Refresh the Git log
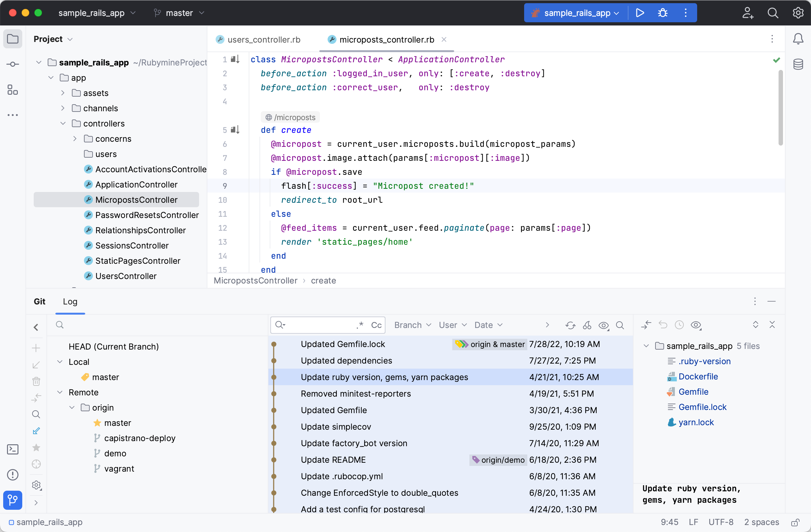 click(x=570, y=325)
